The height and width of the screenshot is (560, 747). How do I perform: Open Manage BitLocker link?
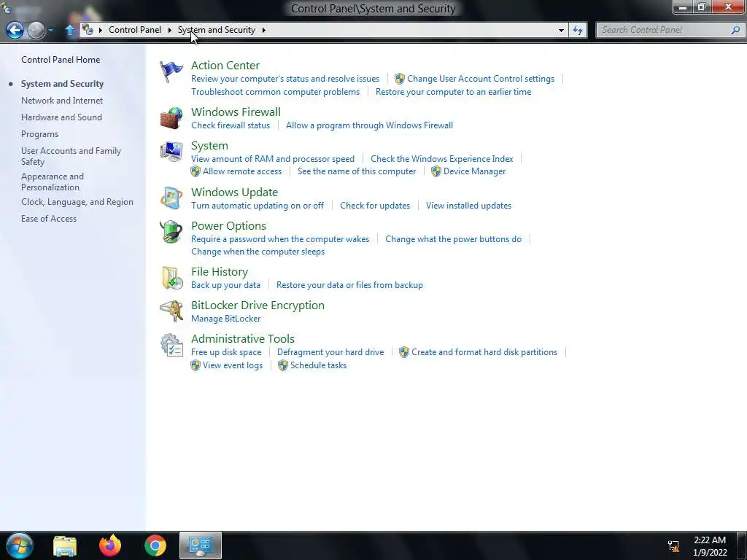226,319
